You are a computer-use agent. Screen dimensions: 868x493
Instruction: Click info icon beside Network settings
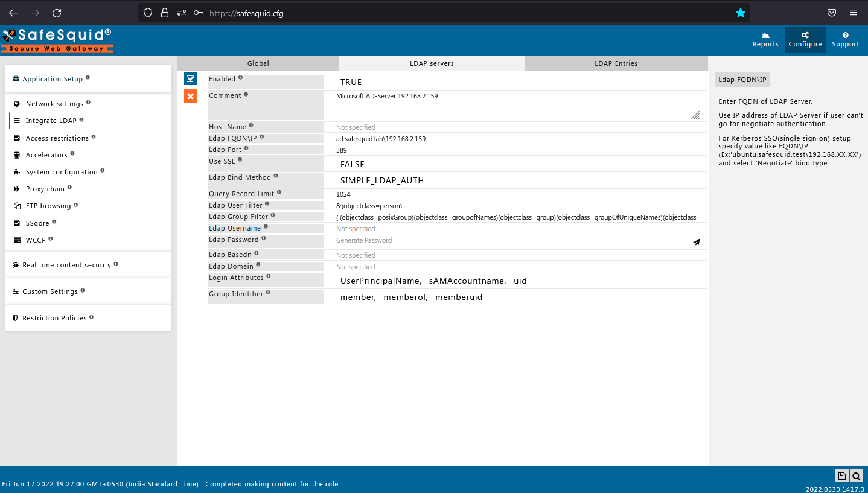click(x=88, y=103)
